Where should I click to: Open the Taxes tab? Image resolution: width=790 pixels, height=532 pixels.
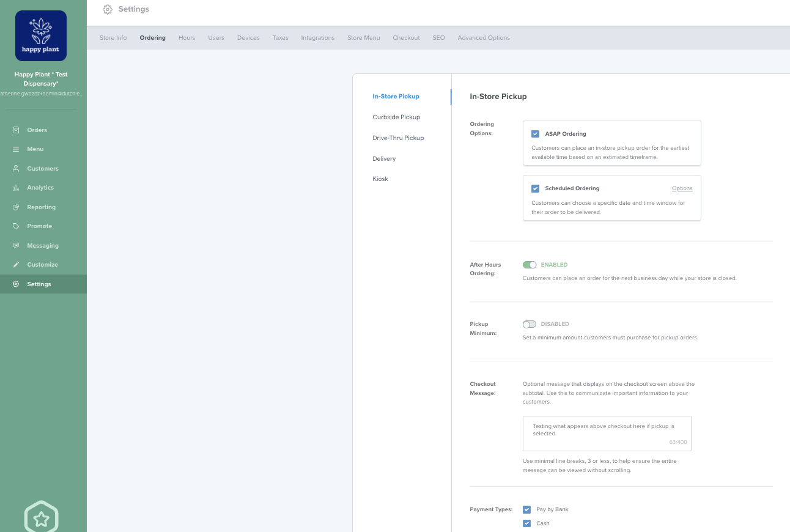[280, 38]
